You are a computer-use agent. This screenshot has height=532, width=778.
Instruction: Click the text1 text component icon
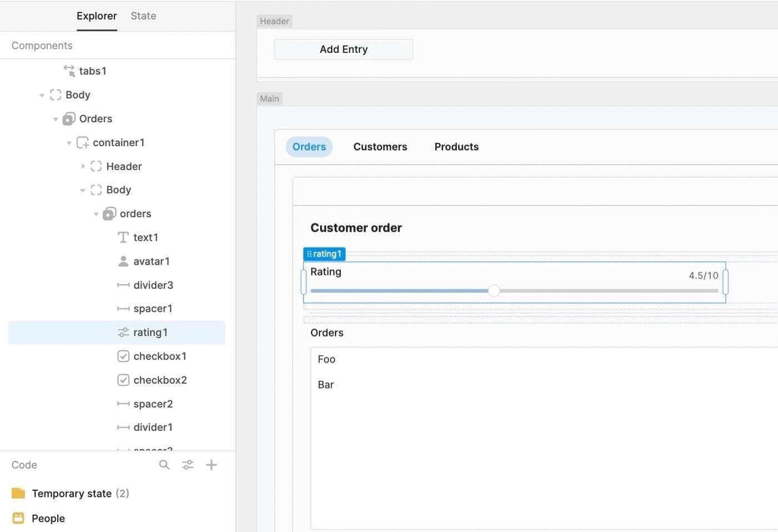[x=123, y=237]
